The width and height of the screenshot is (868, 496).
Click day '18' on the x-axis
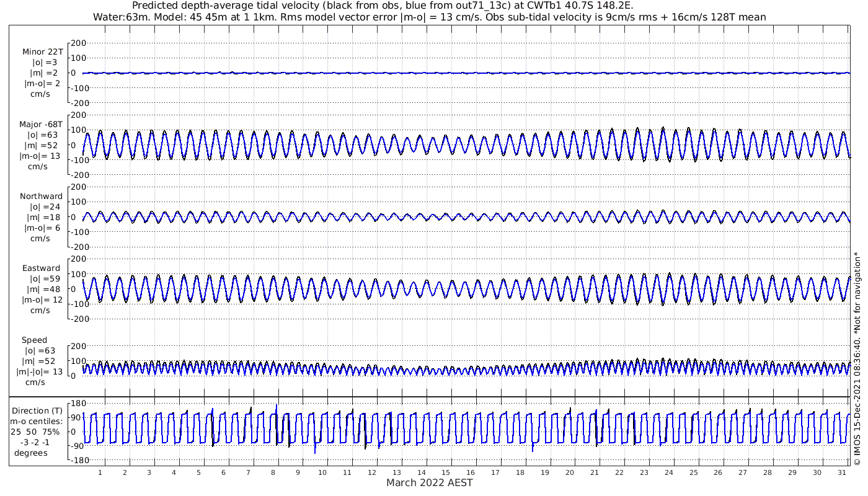click(x=520, y=472)
